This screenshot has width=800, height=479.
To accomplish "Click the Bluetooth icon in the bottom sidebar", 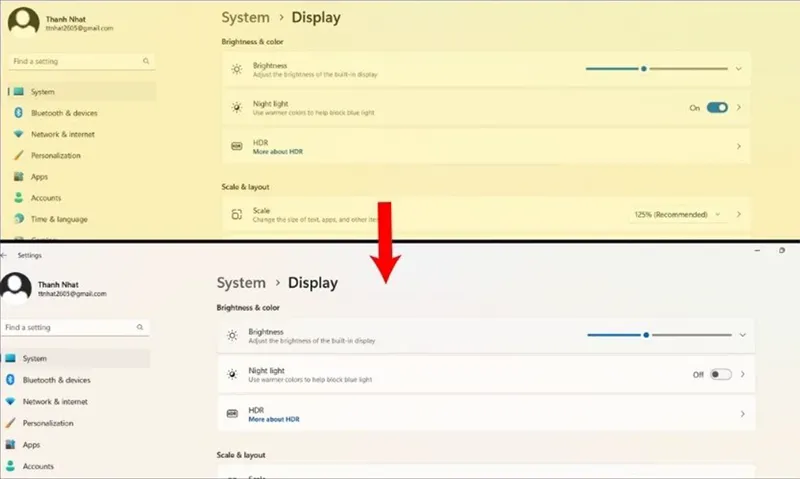I will tap(10, 380).
